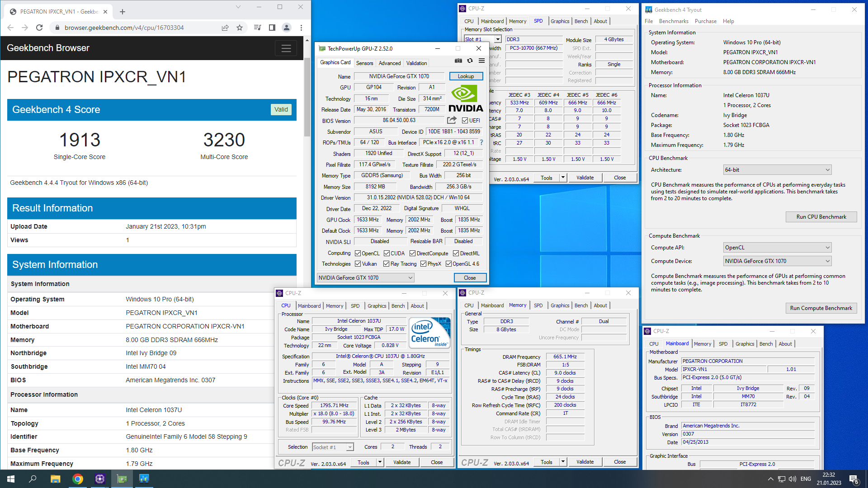Toggle the OpenCL checkbox in GPU-Z

pyautogui.click(x=358, y=253)
